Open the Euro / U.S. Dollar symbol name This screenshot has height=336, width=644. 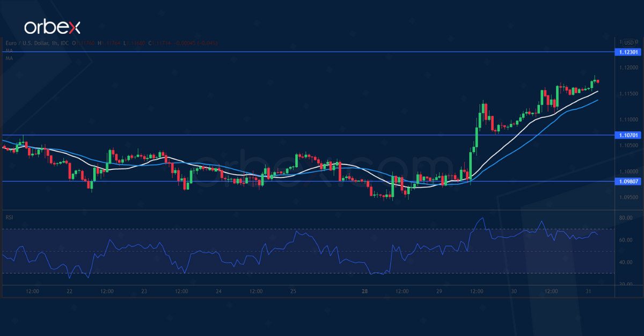(x=27, y=42)
